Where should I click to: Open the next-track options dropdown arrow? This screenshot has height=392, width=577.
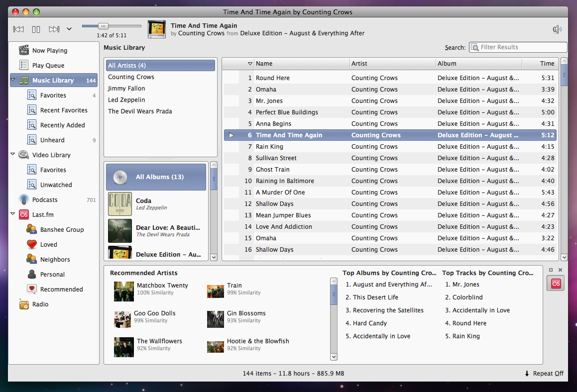point(69,29)
